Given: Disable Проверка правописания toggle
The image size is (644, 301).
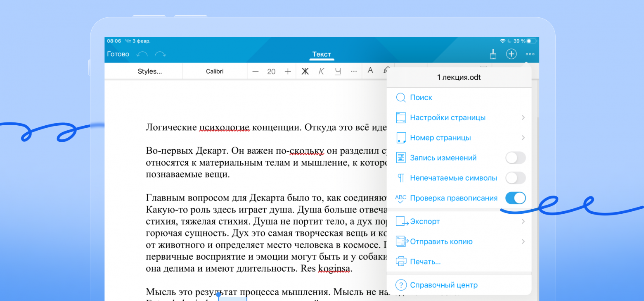Looking at the screenshot, I should pos(515,198).
